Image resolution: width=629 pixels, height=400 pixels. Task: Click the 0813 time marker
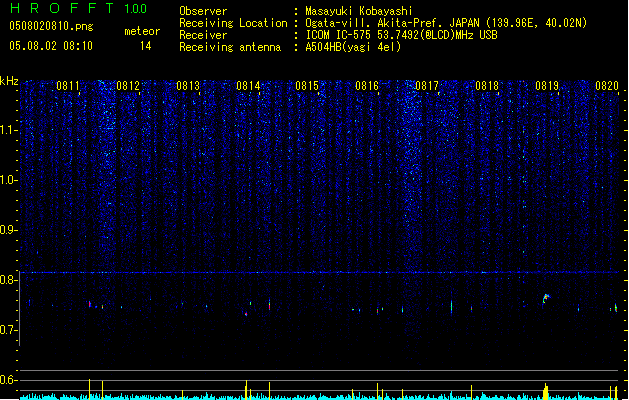coord(188,86)
